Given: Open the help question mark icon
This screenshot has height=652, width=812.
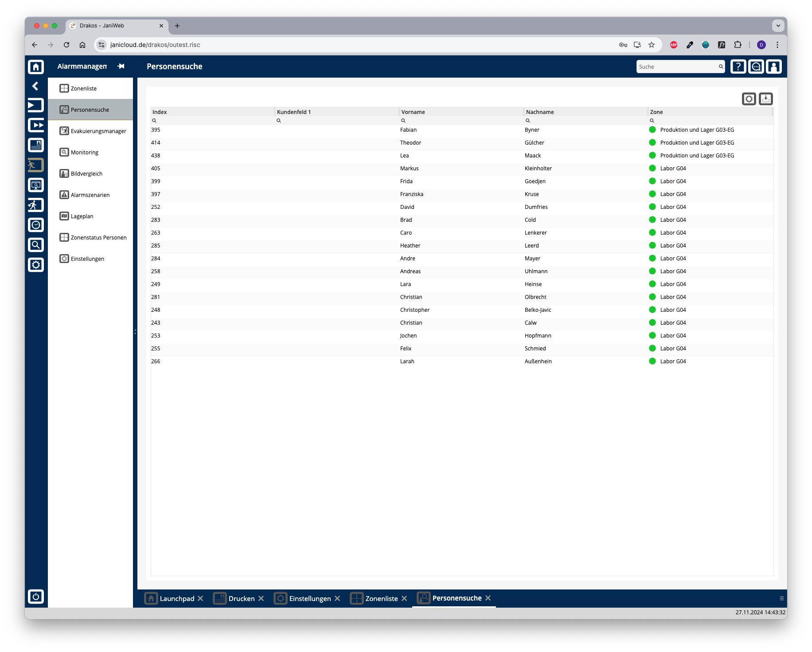Looking at the screenshot, I should 738,67.
